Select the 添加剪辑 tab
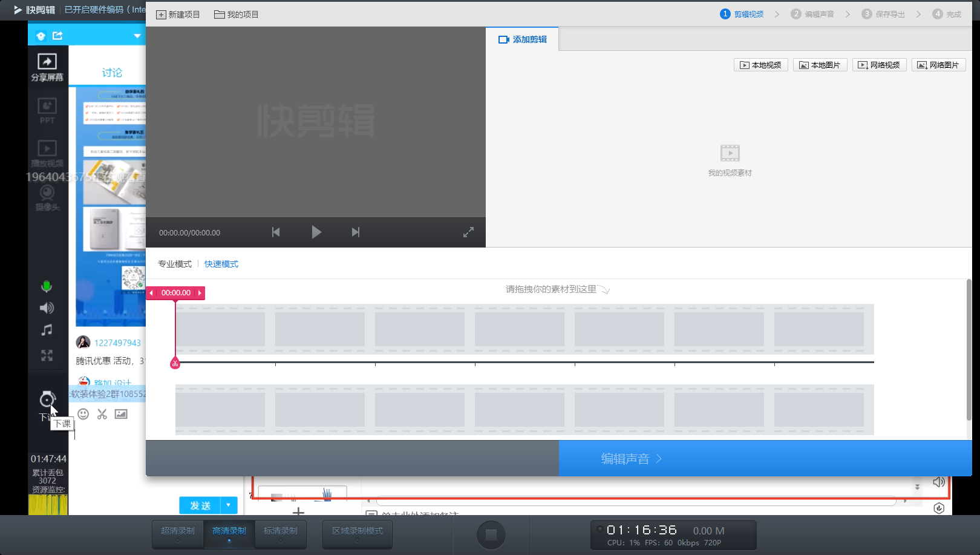This screenshot has height=555, width=980. click(x=522, y=39)
